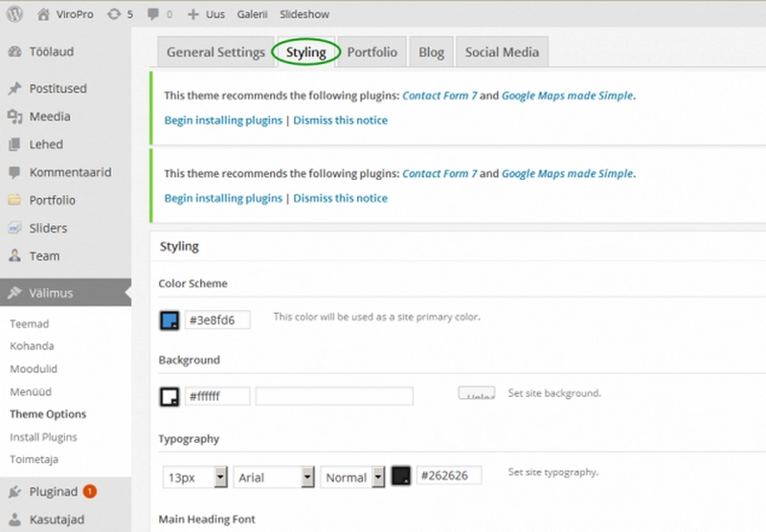Click the first Begin installing plugins link
Viewport: 766px width, 532px height.
click(223, 121)
